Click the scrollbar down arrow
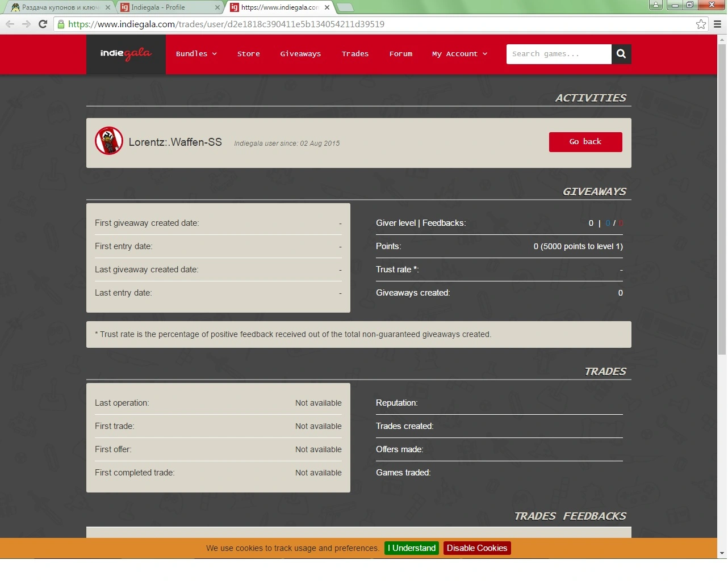 click(722, 554)
